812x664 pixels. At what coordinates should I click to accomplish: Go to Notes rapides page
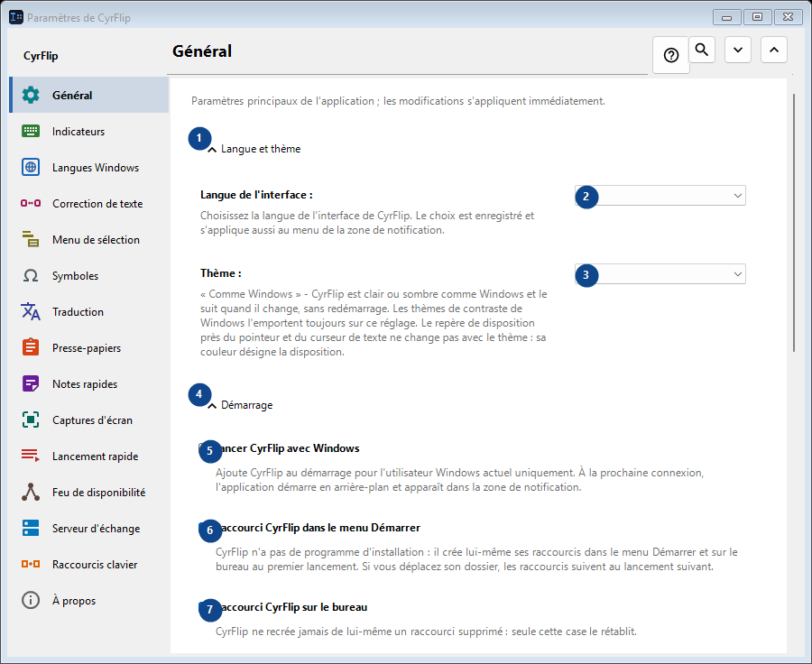point(89,383)
